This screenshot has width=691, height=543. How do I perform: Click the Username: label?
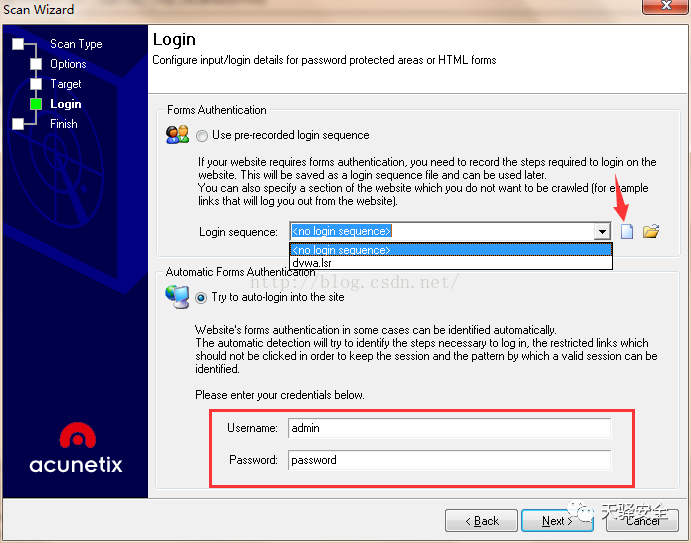click(x=252, y=428)
